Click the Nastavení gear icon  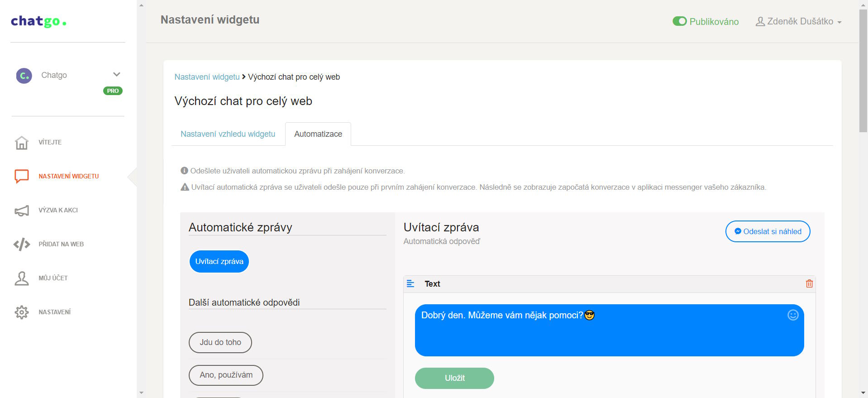click(22, 312)
